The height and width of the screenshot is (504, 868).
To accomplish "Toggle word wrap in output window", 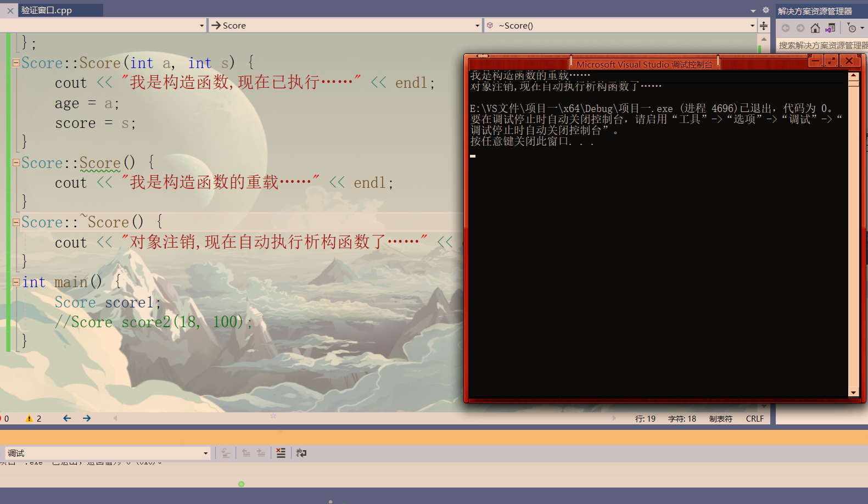I will pos(301,453).
